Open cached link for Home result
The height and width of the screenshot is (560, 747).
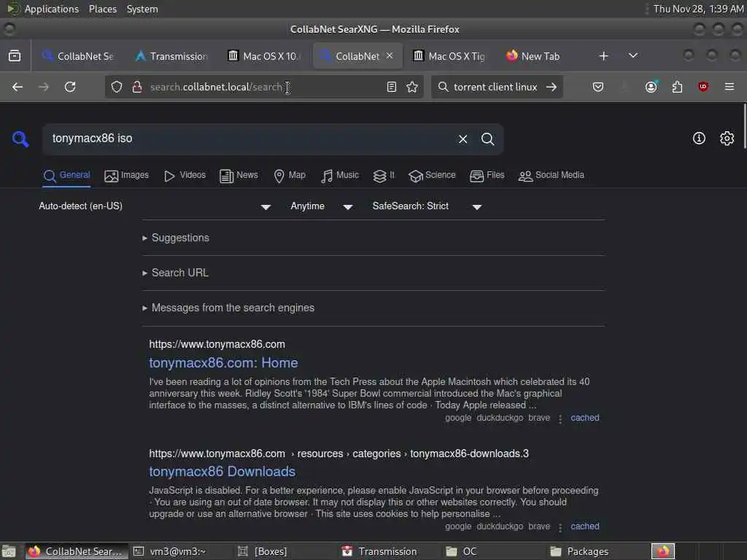pyautogui.click(x=584, y=418)
